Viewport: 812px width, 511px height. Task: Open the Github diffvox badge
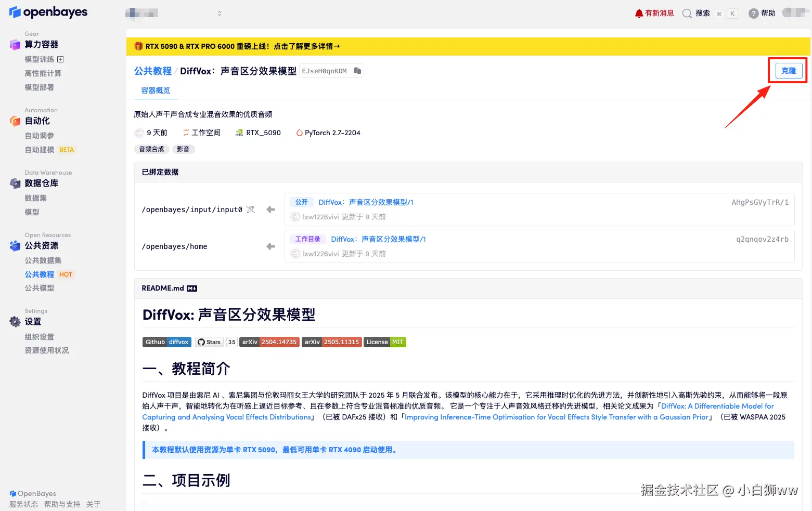pos(167,342)
